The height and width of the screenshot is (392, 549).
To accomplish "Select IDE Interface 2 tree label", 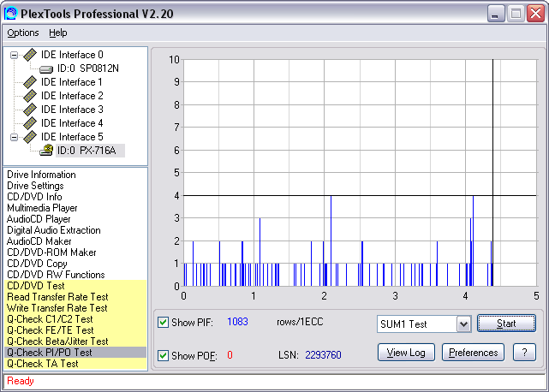I will [72, 96].
